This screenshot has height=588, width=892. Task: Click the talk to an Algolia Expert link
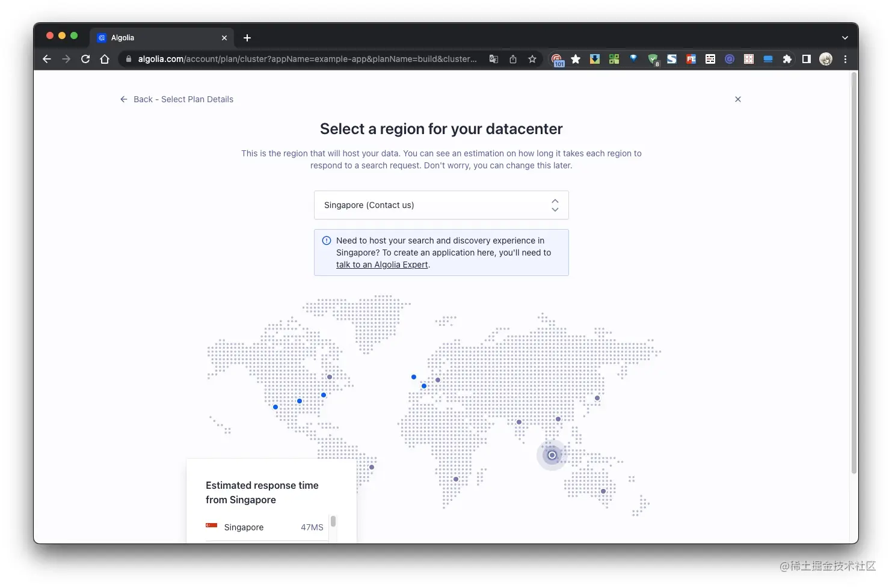pyautogui.click(x=382, y=265)
